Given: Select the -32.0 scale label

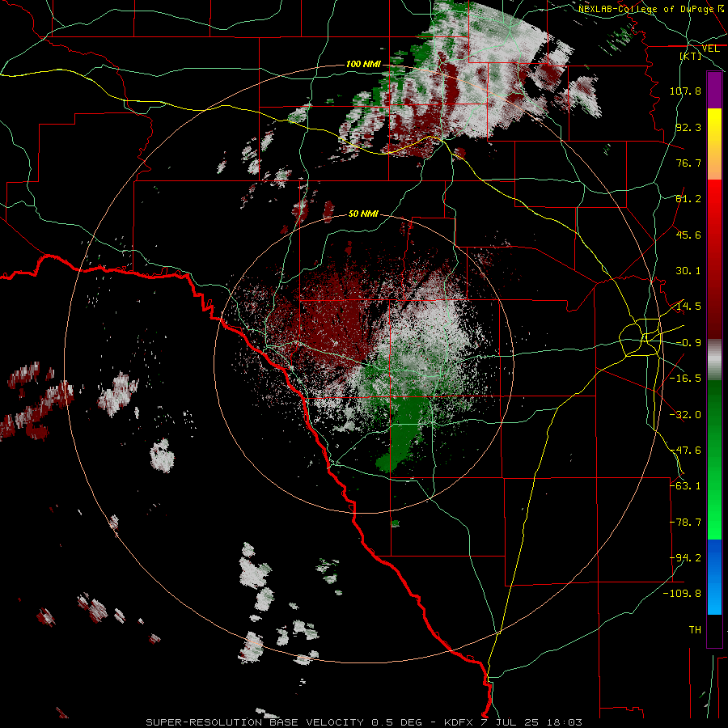Looking at the screenshot, I should (685, 415).
